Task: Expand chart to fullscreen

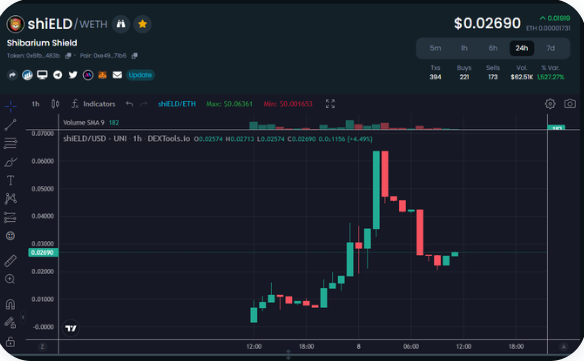Action: 330,104
